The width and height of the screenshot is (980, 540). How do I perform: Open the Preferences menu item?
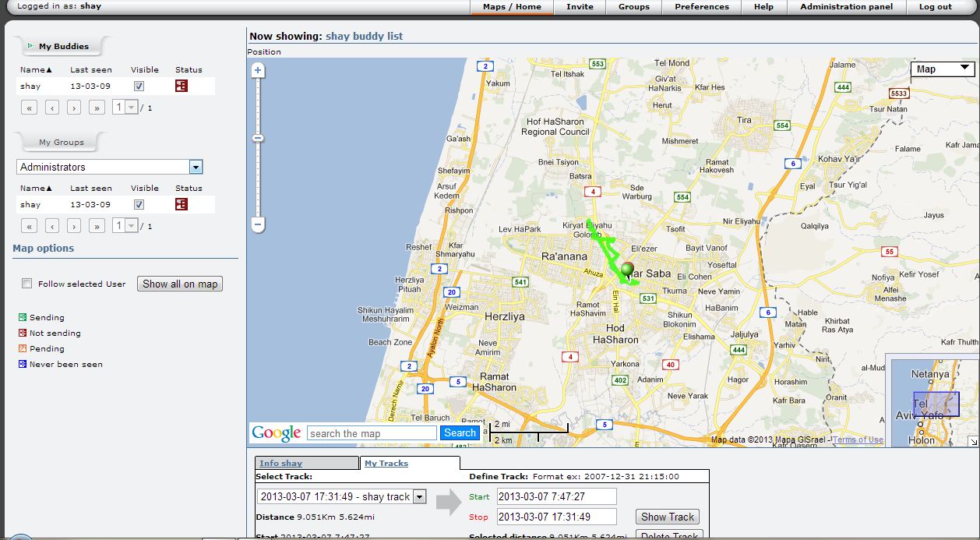(x=702, y=7)
